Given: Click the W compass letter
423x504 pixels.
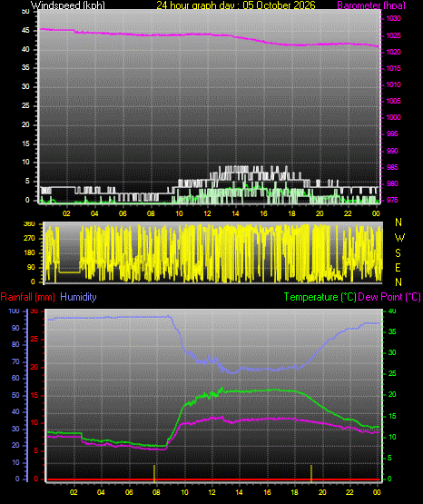Looking at the screenshot, I should pos(399,238).
